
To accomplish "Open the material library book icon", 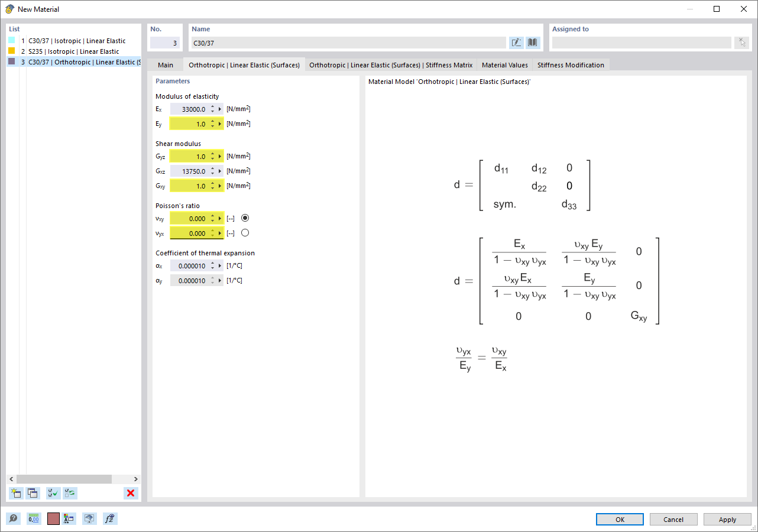I will [x=533, y=43].
